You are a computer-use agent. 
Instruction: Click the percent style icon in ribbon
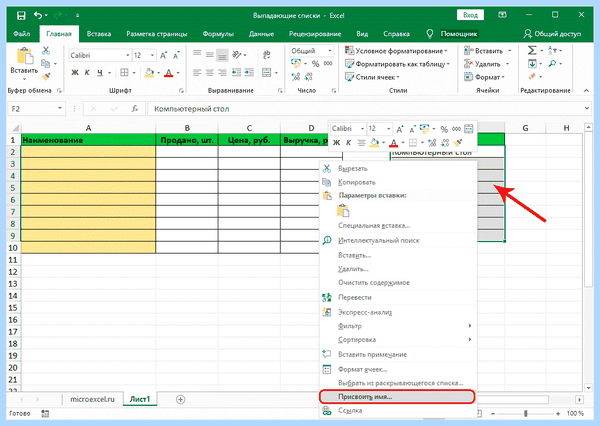click(315, 64)
